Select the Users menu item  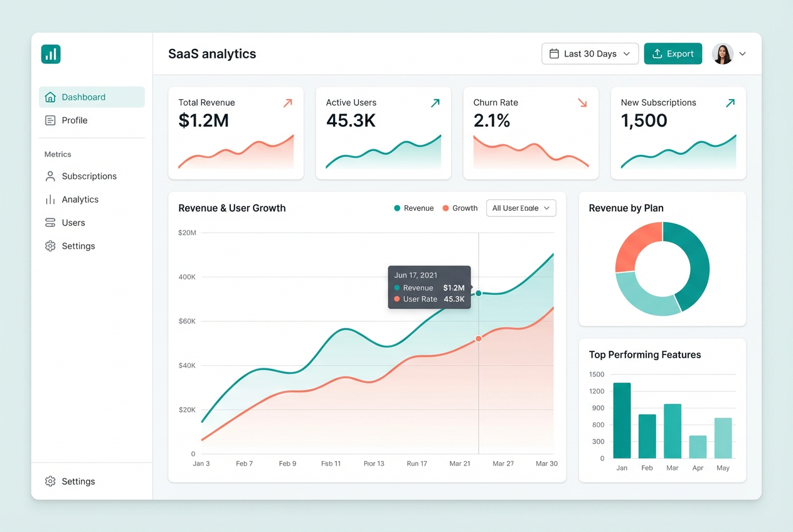click(x=92, y=223)
